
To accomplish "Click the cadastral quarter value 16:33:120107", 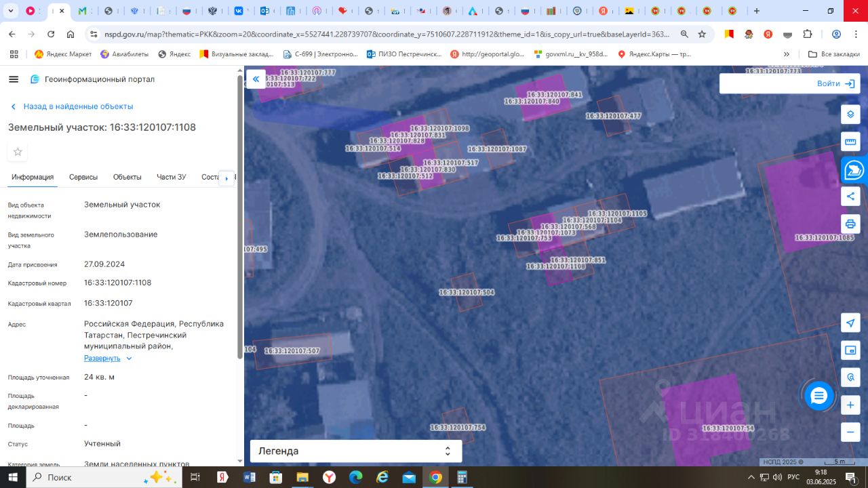I will [108, 303].
